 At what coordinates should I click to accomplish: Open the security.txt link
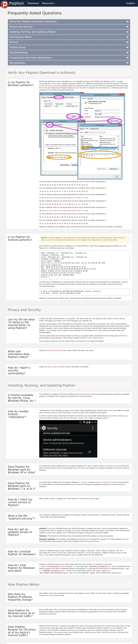coord(55,367)
